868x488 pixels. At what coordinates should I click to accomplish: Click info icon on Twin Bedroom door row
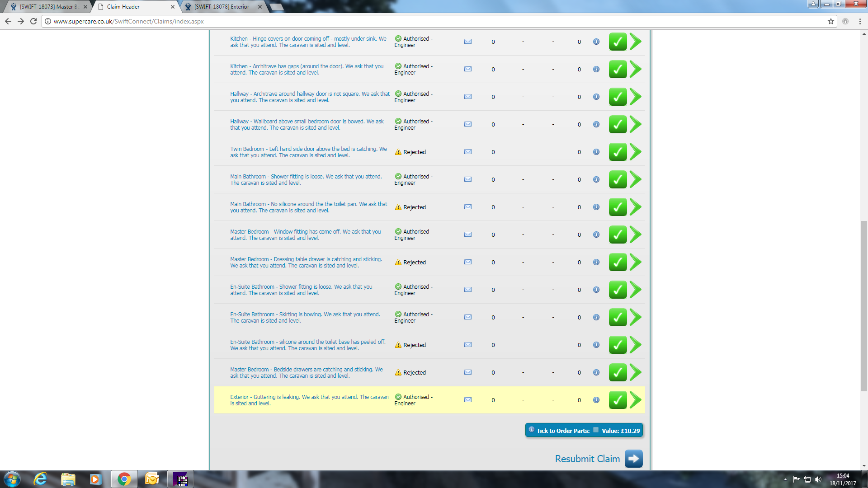coord(596,152)
